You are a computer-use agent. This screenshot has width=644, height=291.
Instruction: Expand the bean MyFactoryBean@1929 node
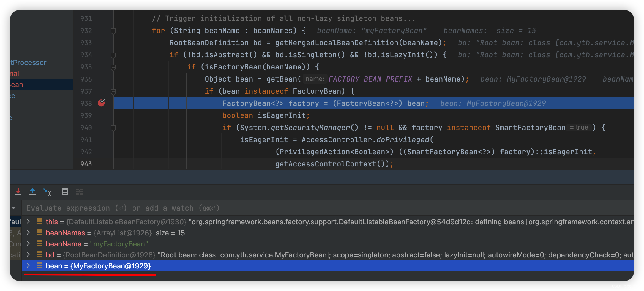coord(28,265)
